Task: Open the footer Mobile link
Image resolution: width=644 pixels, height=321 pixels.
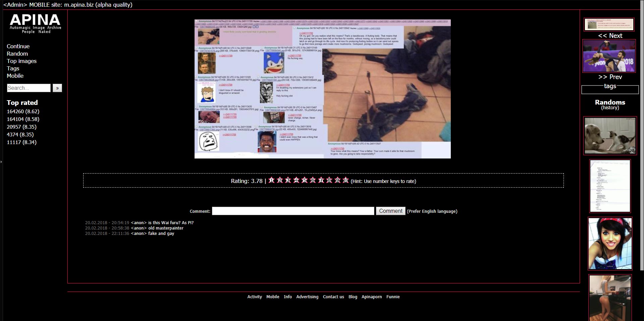Action: click(x=273, y=297)
